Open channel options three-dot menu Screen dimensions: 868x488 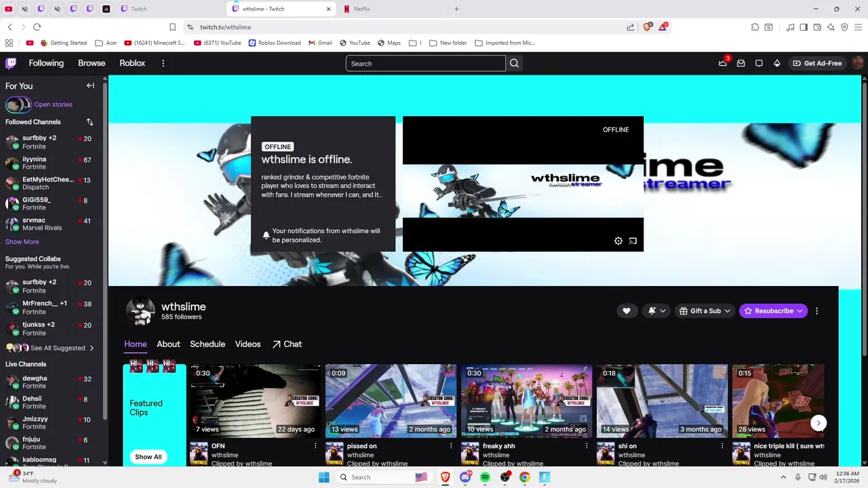816,310
